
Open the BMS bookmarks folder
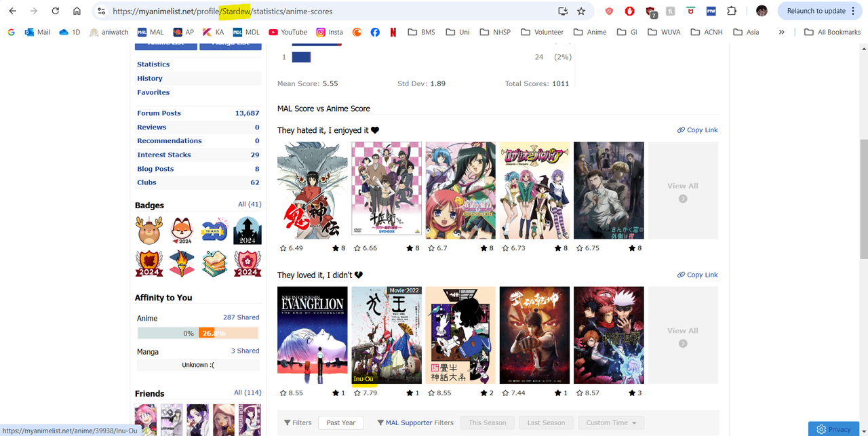pos(421,32)
